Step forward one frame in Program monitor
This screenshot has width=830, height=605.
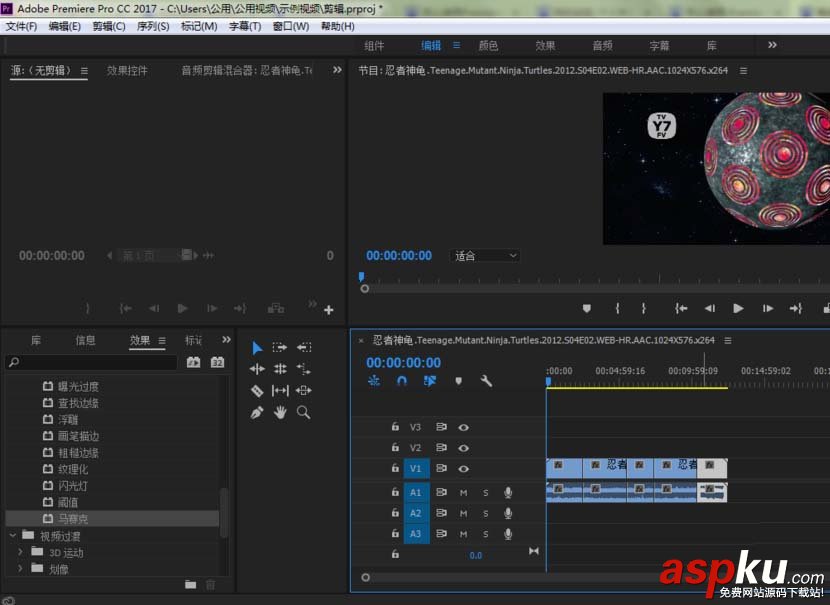click(x=768, y=309)
